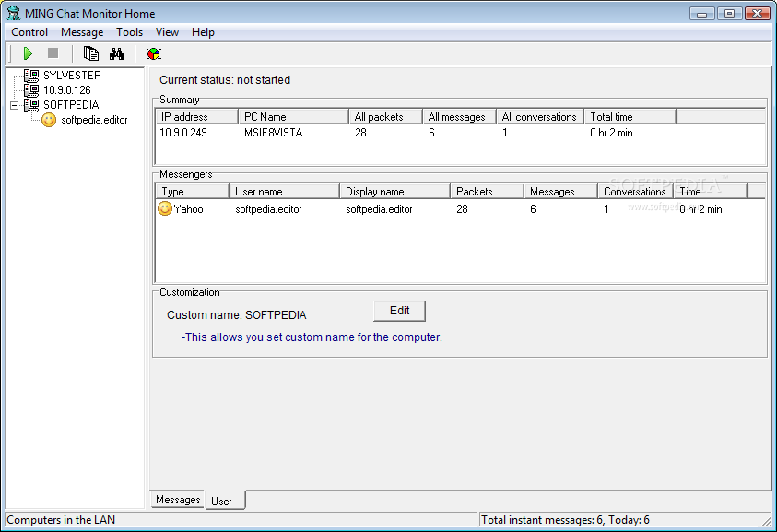Click the Total instant messages status text
Screen dimensions: 777x532
point(565,520)
